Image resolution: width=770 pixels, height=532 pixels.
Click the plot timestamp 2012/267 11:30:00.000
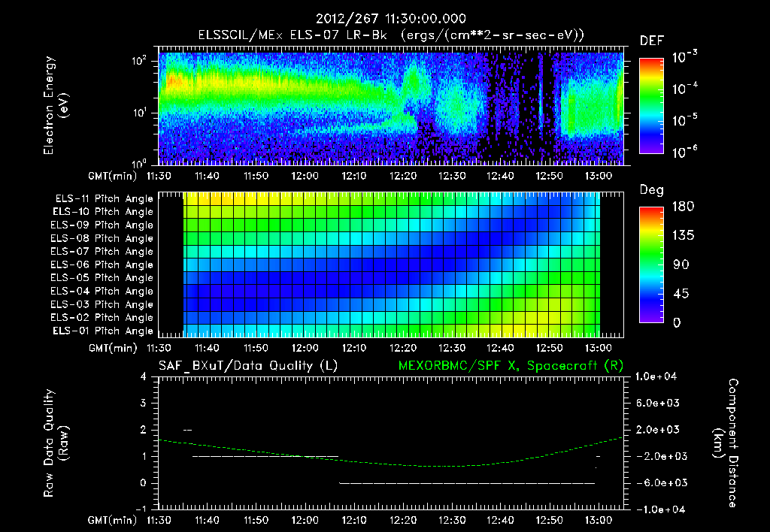391,19
